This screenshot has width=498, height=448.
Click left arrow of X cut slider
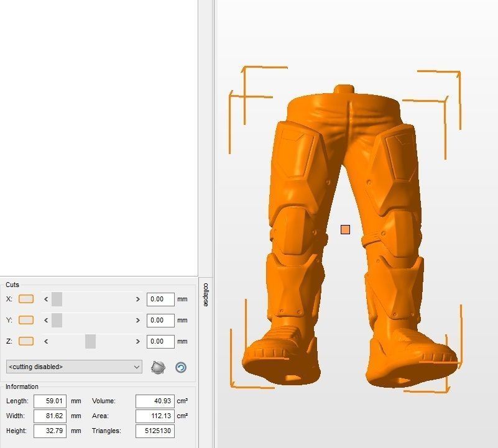(47, 299)
